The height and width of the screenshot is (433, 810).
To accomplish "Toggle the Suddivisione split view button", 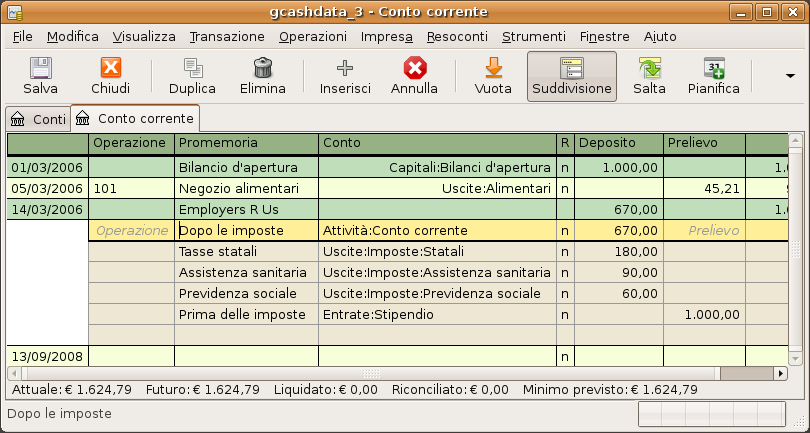I will (572, 76).
